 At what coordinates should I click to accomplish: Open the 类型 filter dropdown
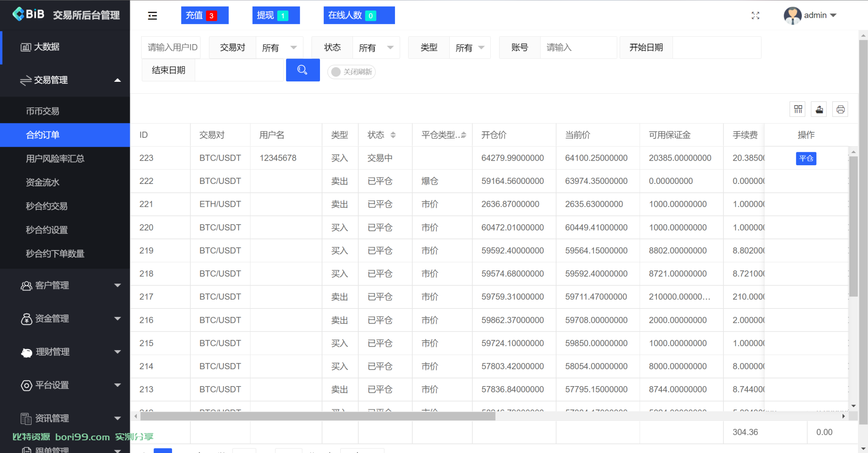(470, 47)
